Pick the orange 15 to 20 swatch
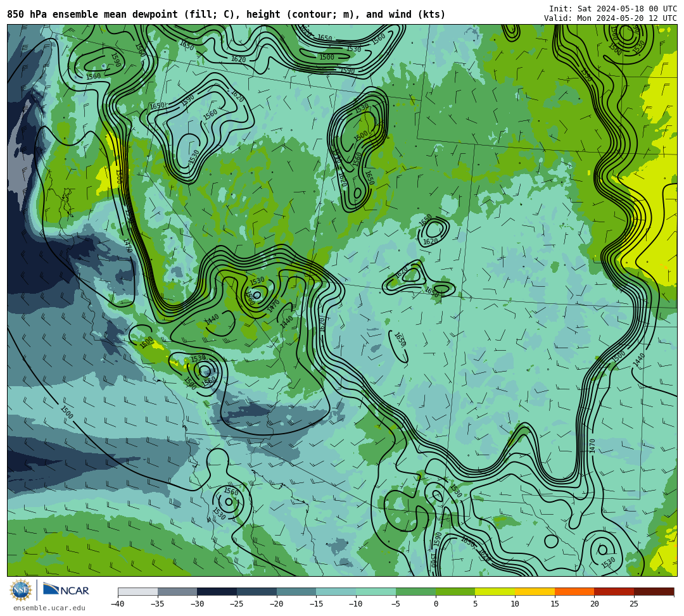684x616 pixels. pyautogui.click(x=574, y=591)
